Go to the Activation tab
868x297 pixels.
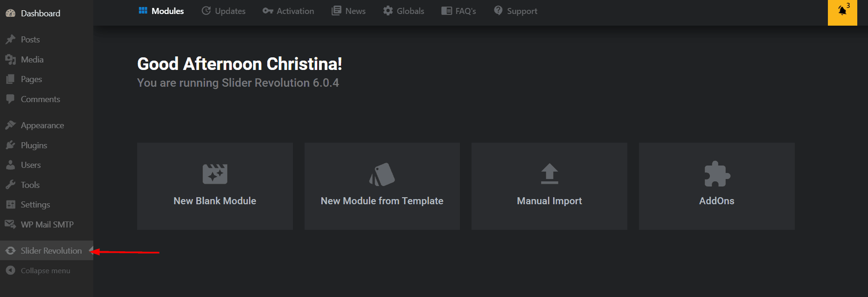click(288, 11)
